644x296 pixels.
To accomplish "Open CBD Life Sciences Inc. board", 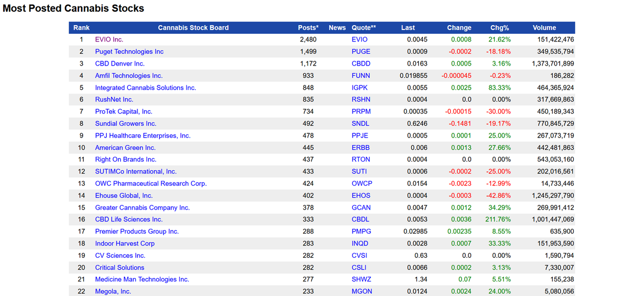I will [129, 219].
